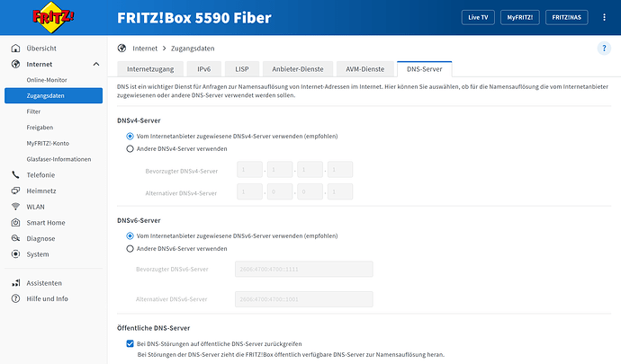Open the AVM-Dienste tab
This screenshot has width=621, height=364.
[x=365, y=69]
